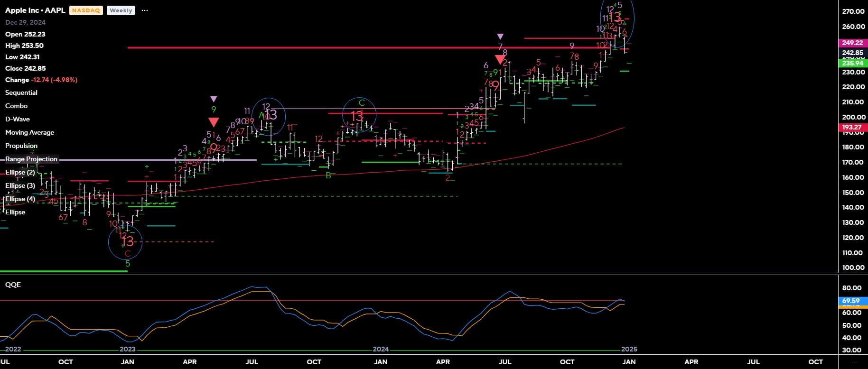Open the NASDAQ exchange badge
This screenshot has height=369, width=868.
[x=86, y=10]
